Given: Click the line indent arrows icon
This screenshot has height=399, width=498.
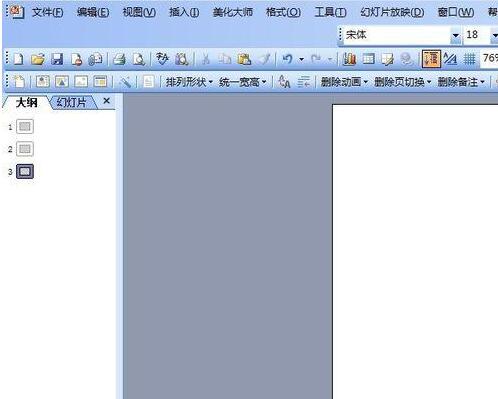Looking at the screenshot, I should pyautogui.click(x=304, y=82).
